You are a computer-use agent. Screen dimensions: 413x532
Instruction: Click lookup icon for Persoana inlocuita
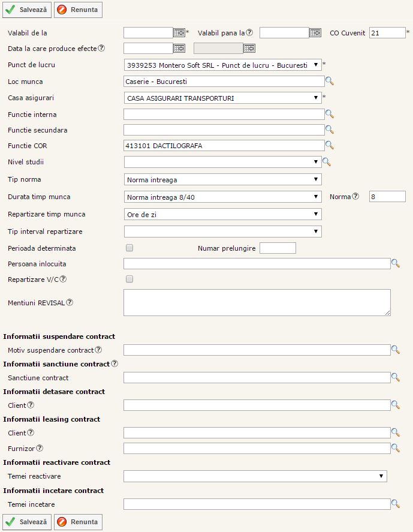[x=396, y=263]
